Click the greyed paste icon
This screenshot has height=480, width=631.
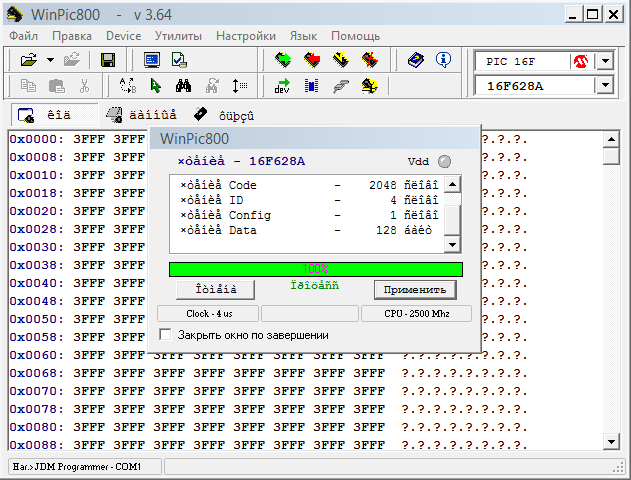pyautogui.click(x=56, y=86)
